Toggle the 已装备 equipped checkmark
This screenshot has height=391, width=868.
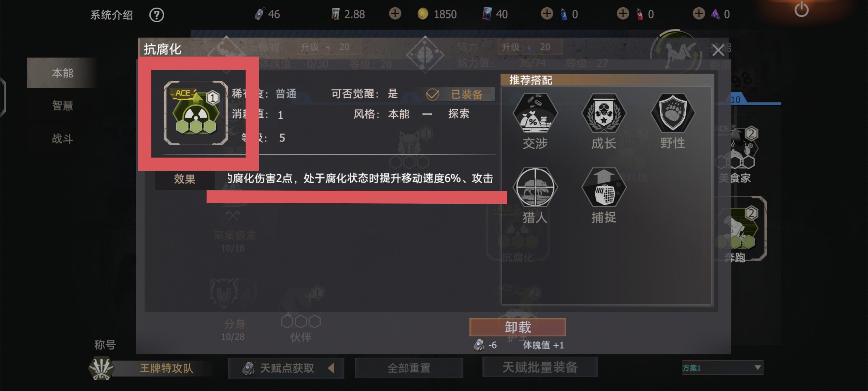(x=432, y=94)
